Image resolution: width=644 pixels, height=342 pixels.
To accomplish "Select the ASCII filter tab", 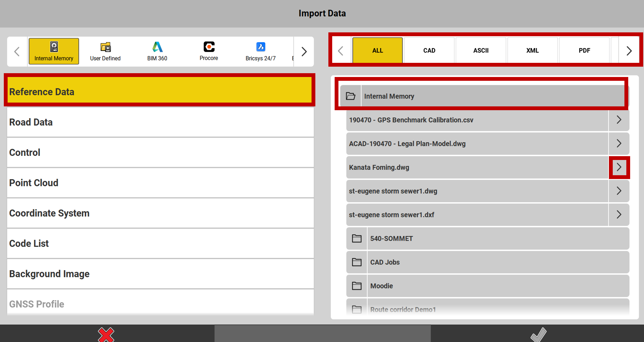I will [481, 51].
